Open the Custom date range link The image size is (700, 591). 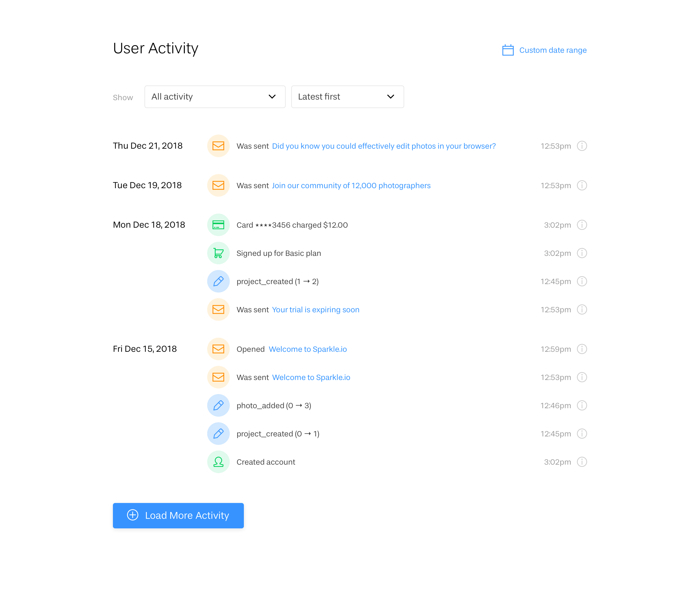552,50
